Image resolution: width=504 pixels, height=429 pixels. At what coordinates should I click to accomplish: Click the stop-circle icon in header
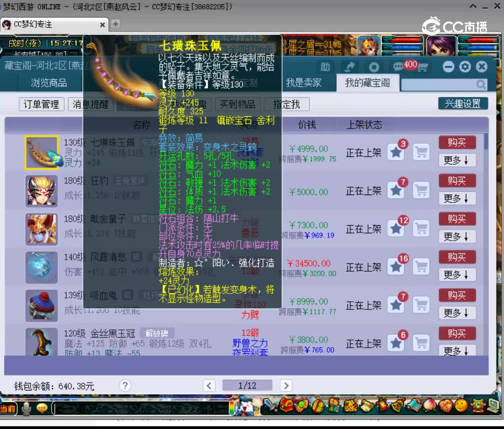pos(374,67)
